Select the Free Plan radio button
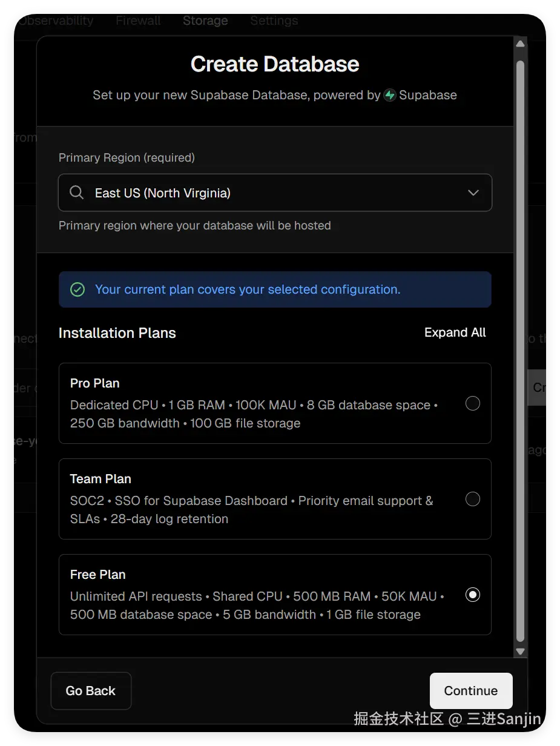560x746 pixels. point(473,595)
